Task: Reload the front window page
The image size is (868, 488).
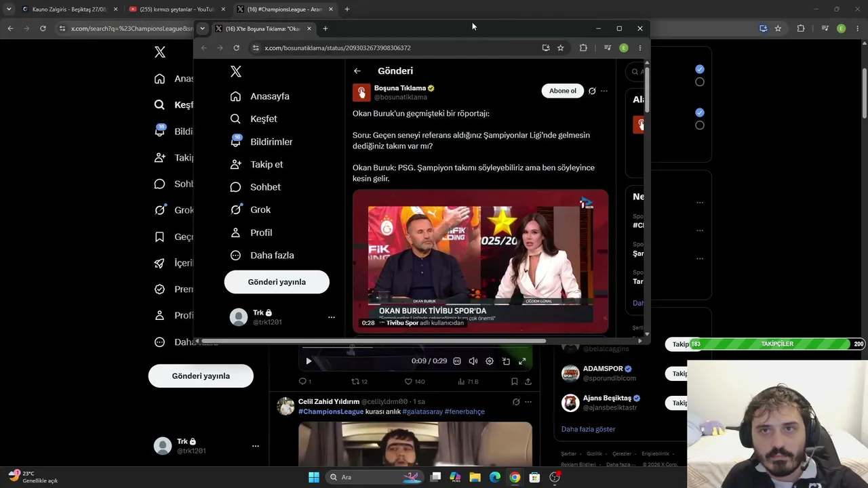Action: click(236, 48)
